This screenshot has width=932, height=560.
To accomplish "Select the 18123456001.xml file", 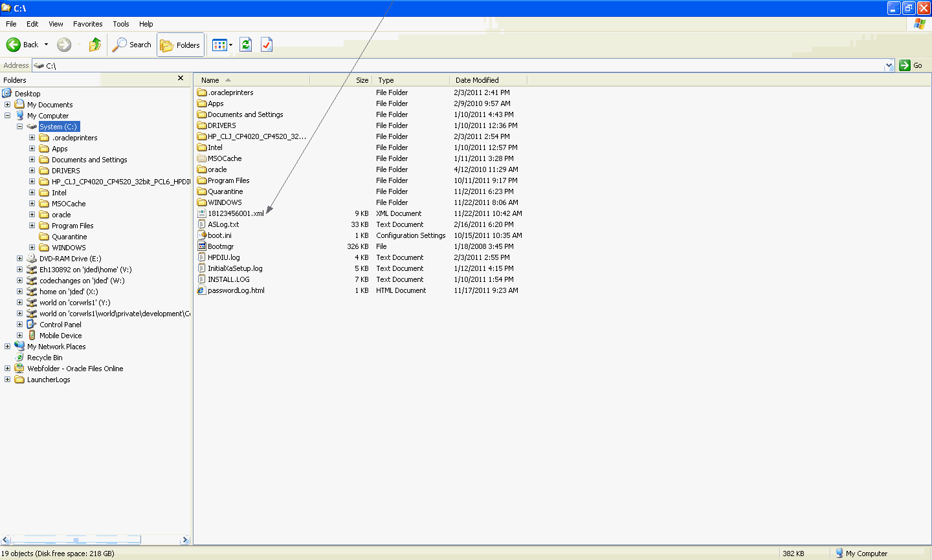I will pyautogui.click(x=236, y=213).
